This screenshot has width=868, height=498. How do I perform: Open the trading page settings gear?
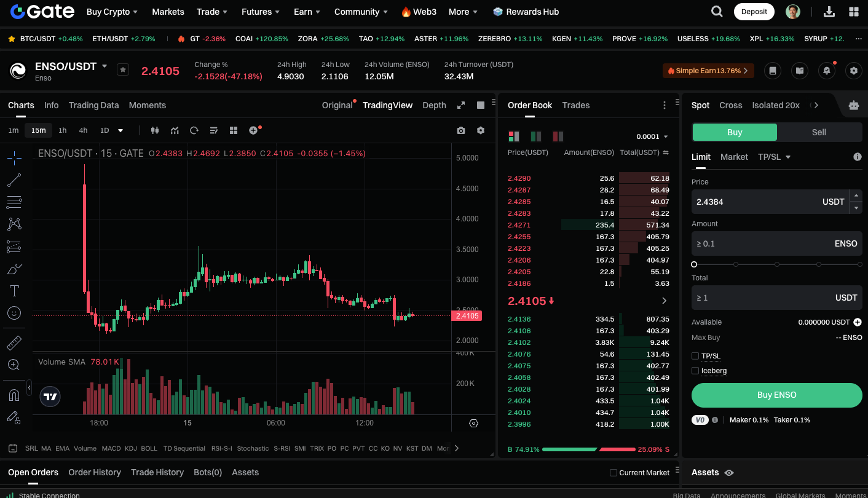(853, 71)
